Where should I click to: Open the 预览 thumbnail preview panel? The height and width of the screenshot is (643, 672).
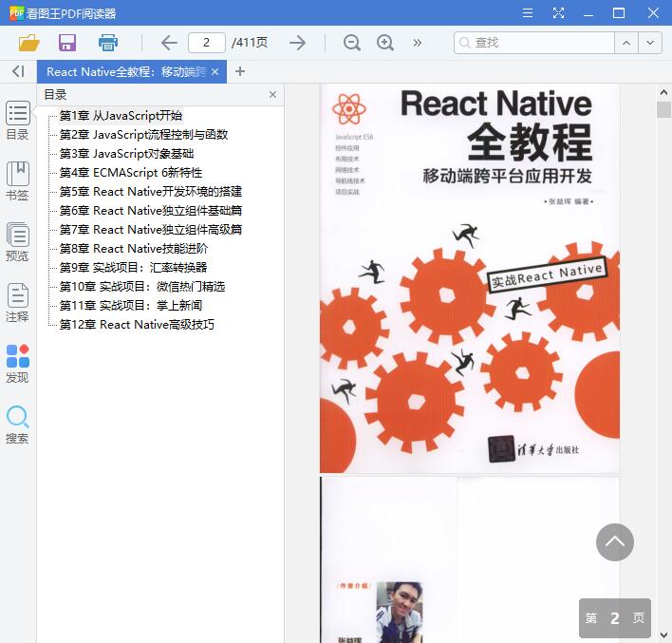[x=18, y=242]
